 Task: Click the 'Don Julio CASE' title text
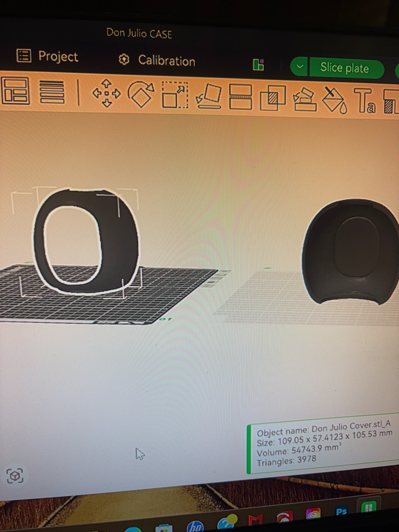139,33
